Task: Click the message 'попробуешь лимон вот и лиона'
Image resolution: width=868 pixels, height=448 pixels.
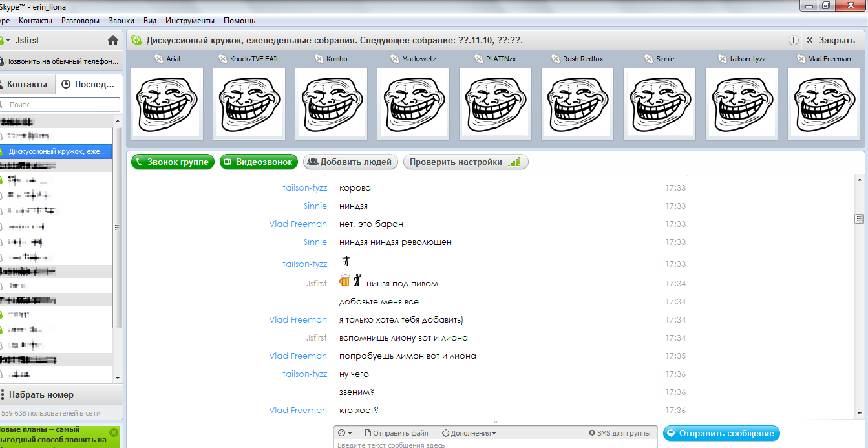Action: [408, 356]
